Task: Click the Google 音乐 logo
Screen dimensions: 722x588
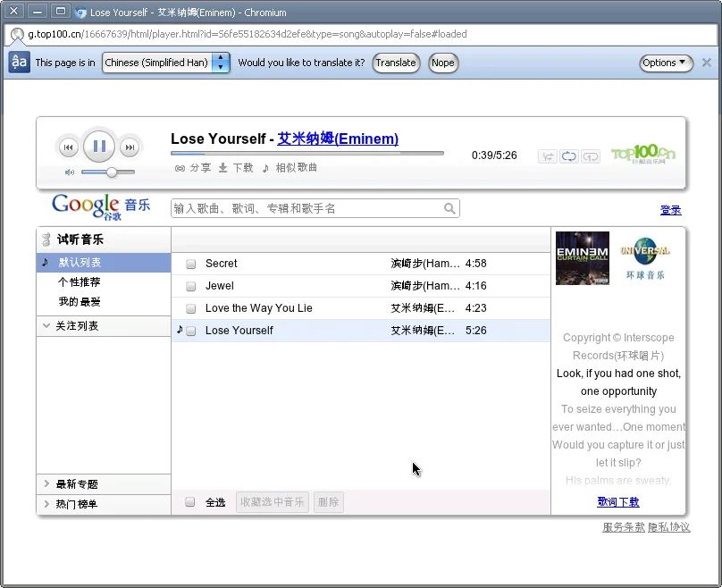Action: [x=101, y=206]
